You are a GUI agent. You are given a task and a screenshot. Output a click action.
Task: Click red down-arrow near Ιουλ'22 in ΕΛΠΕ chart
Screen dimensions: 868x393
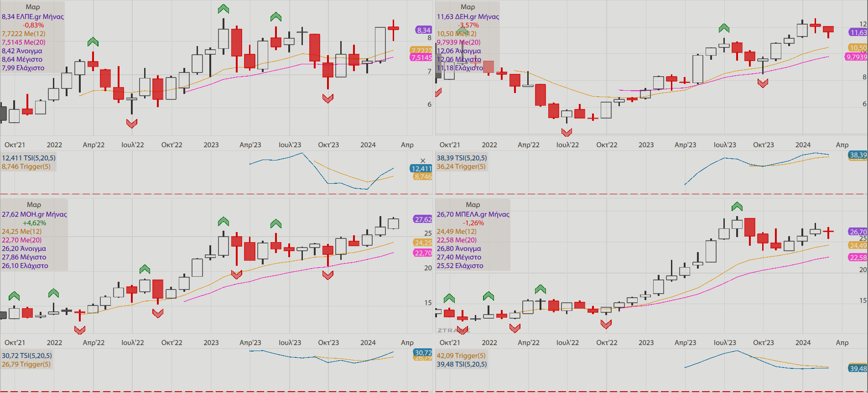point(132,124)
